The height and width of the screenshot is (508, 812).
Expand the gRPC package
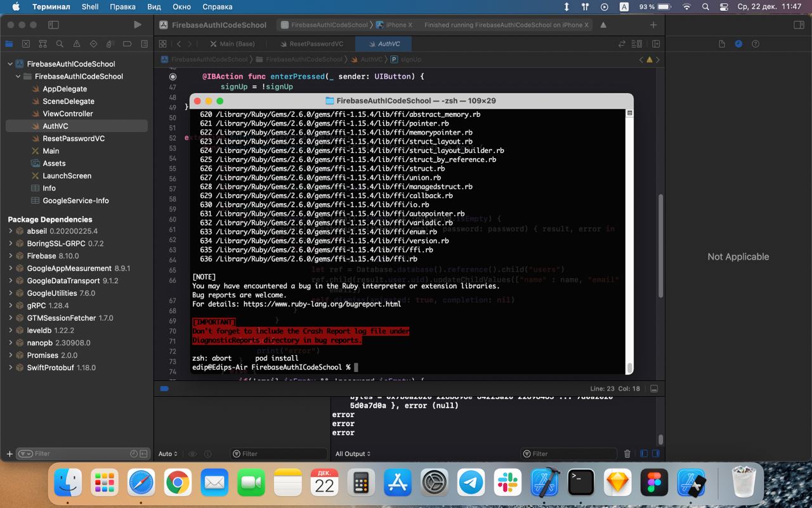click(x=10, y=305)
